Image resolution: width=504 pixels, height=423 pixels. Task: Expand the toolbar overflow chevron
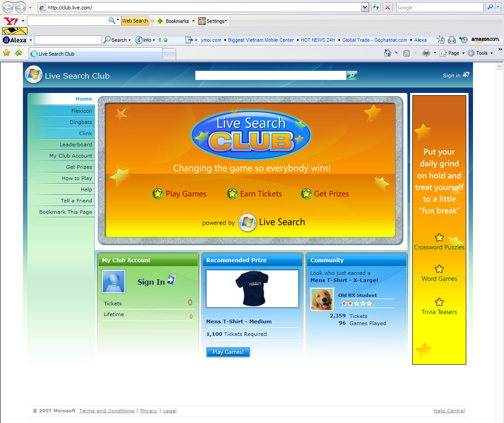click(x=500, y=49)
